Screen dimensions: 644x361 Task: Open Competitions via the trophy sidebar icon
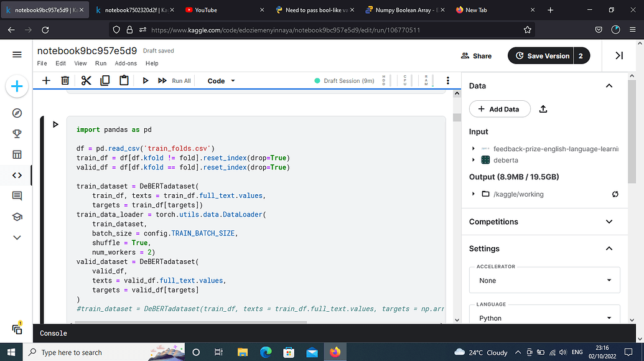(17, 133)
